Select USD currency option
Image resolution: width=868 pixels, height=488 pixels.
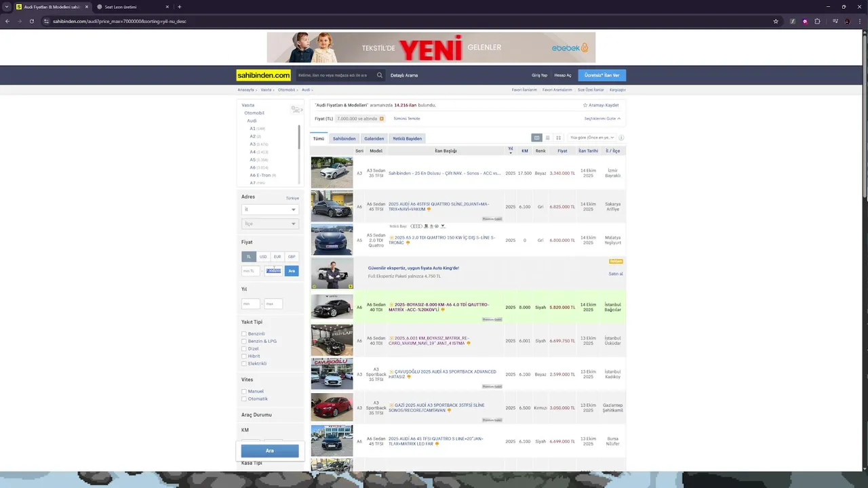click(x=263, y=257)
